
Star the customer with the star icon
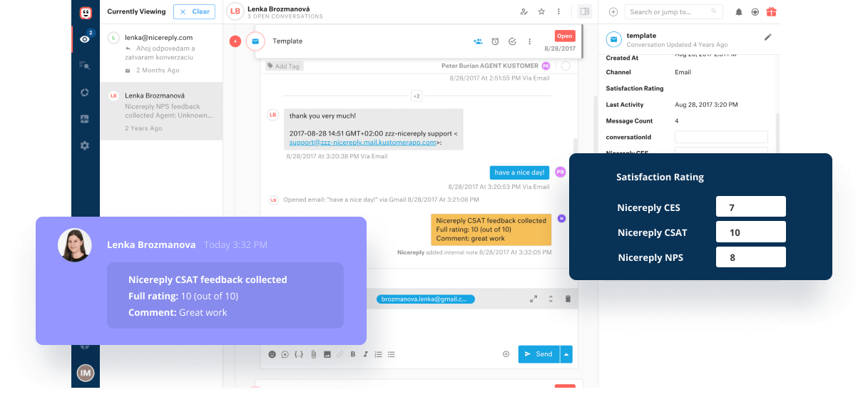click(541, 11)
